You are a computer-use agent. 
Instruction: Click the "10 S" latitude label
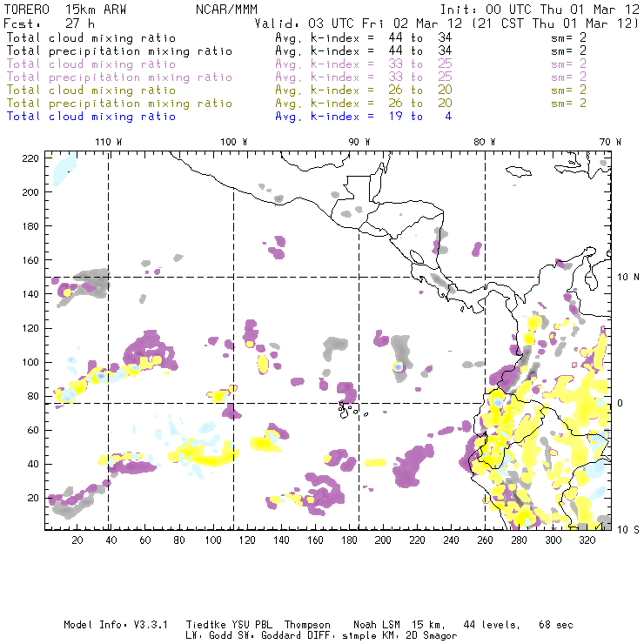[x=628, y=530]
